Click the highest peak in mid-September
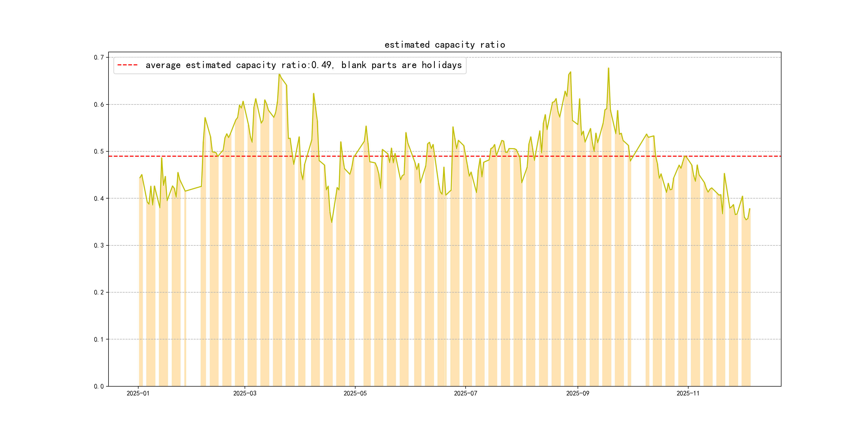Screen dimensions: 868x434 pos(608,68)
